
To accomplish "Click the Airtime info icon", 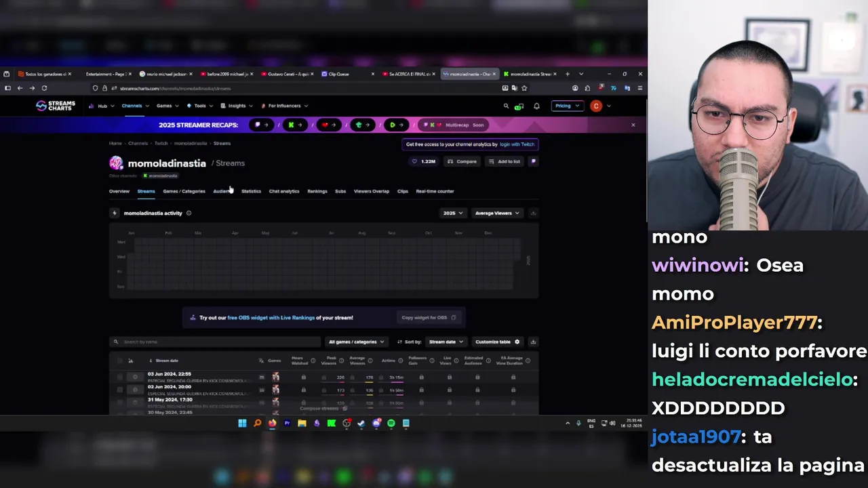I will (x=401, y=361).
